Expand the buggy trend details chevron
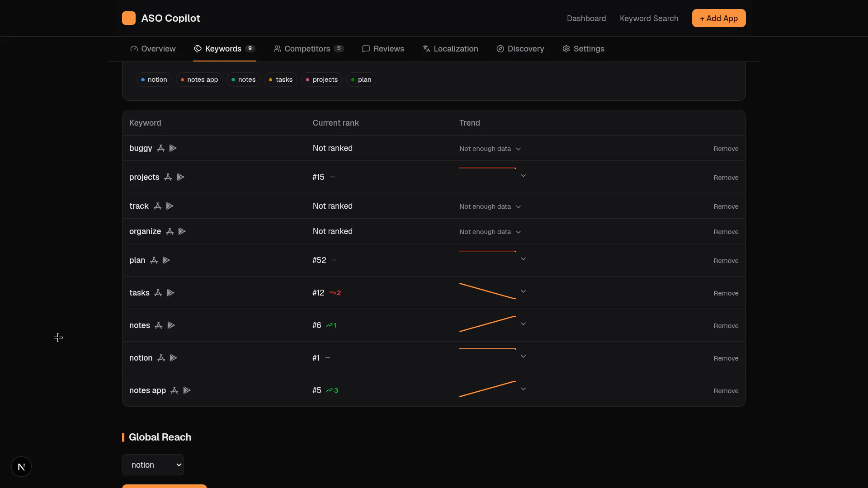The image size is (868, 488). click(x=519, y=149)
